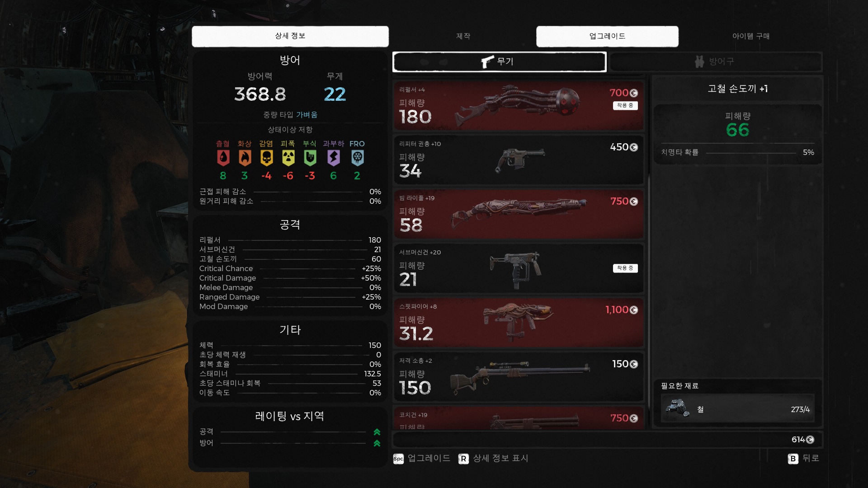Click the 감염 infection skull icon
The width and height of the screenshot is (868, 488).
(x=266, y=158)
